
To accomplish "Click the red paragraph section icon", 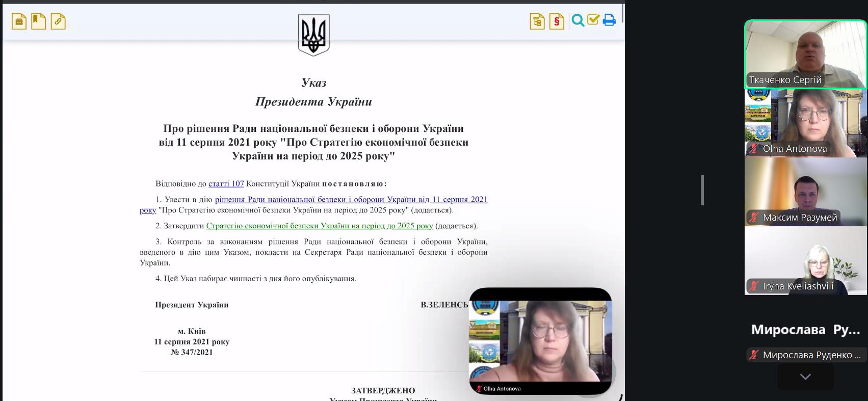I will 557,21.
